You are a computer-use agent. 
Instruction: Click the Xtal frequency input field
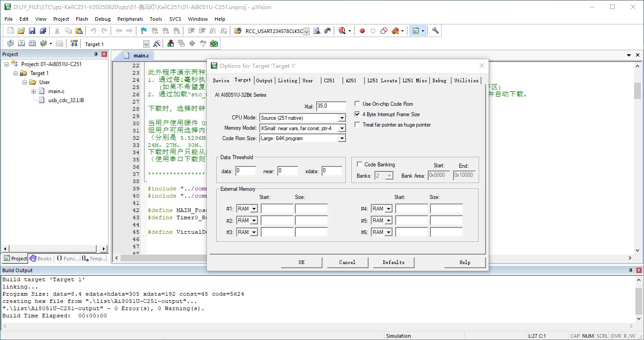point(331,106)
